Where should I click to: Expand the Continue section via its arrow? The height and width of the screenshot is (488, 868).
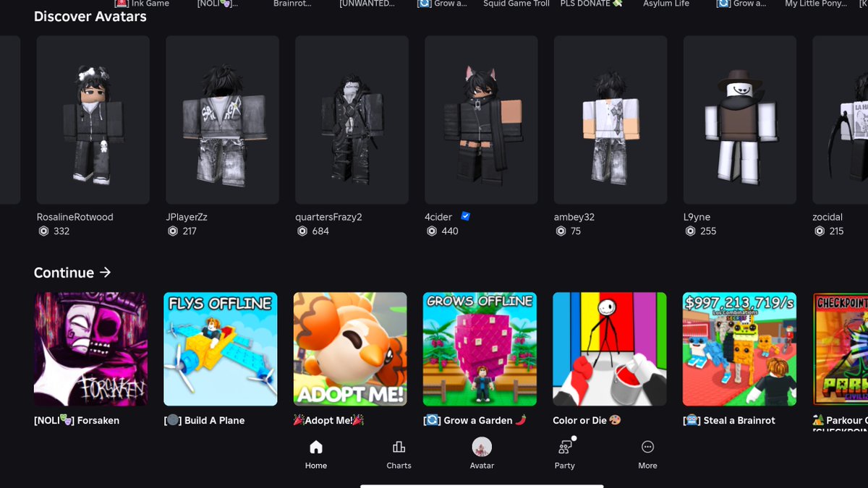click(x=106, y=273)
